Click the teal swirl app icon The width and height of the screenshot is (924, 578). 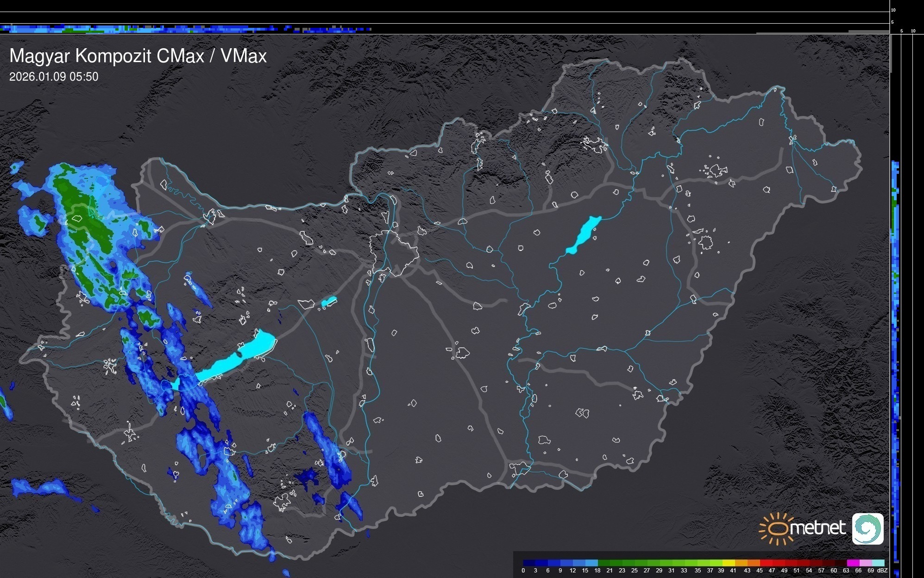tap(867, 528)
